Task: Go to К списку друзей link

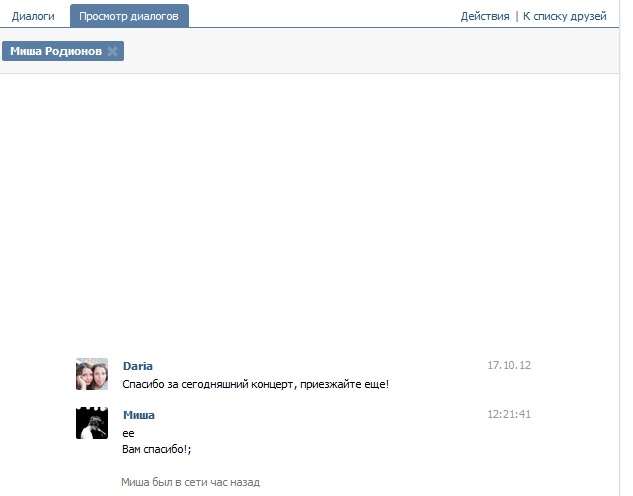Action: point(564,16)
